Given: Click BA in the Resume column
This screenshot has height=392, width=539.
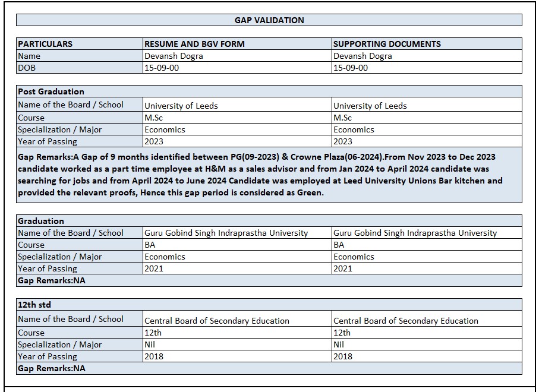Looking at the screenshot, I should point(150,245).
